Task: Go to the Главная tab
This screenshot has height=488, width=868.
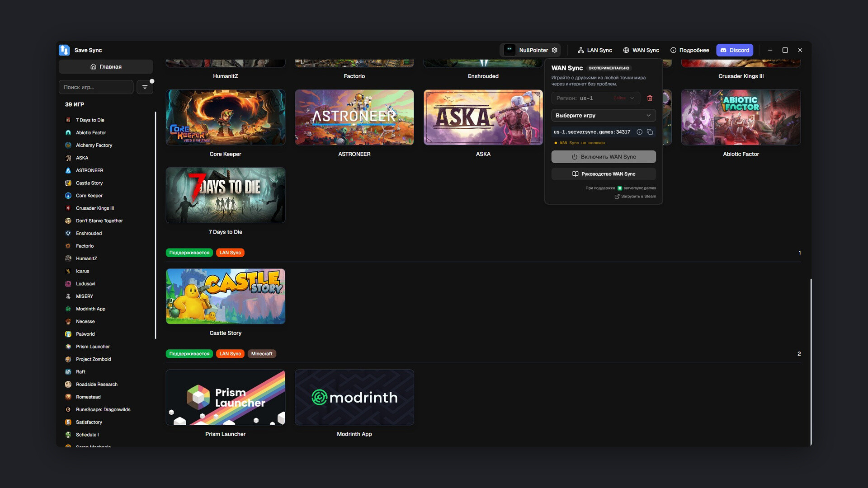Action: click(106, 67)
